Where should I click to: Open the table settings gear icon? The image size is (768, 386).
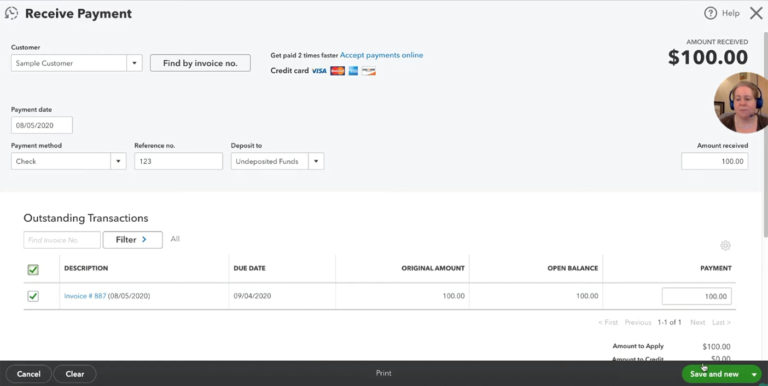[725, 245]
